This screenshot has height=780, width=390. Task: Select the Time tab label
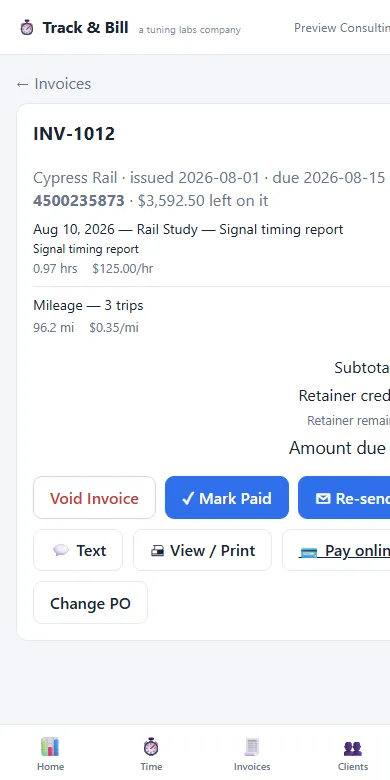[151, 767]
